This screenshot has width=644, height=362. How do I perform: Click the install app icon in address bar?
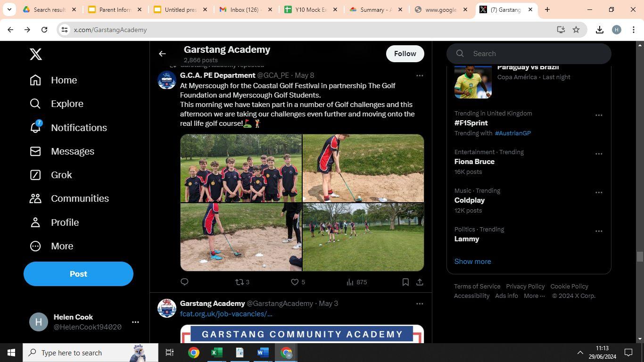[561, 30]
